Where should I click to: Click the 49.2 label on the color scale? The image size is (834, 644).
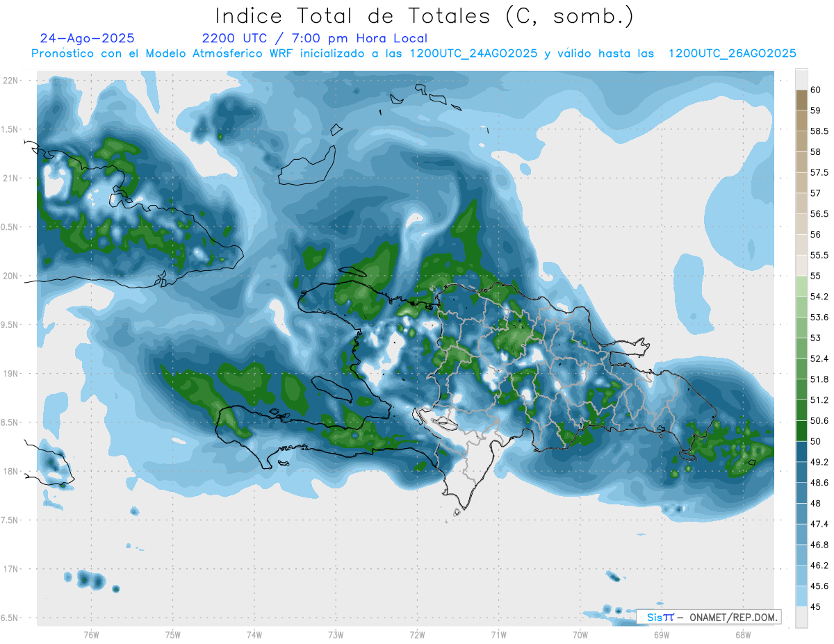[x=819, y=463]
